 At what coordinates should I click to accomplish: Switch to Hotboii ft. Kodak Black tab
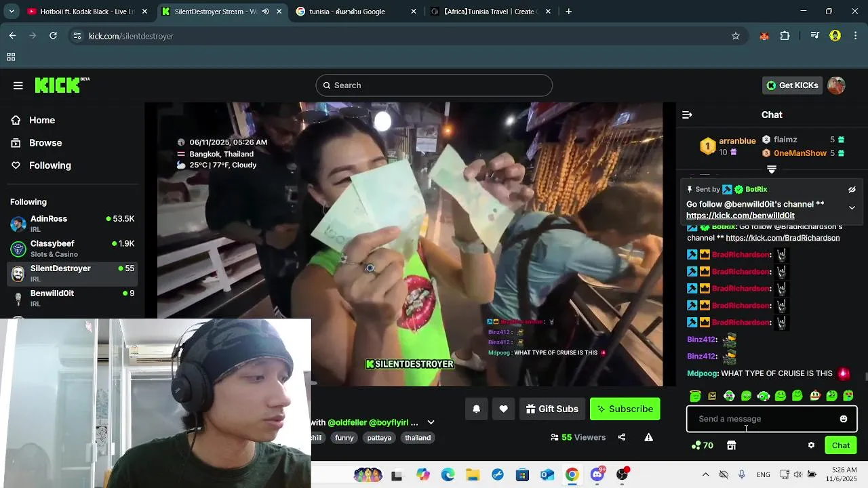coord(87,12)
